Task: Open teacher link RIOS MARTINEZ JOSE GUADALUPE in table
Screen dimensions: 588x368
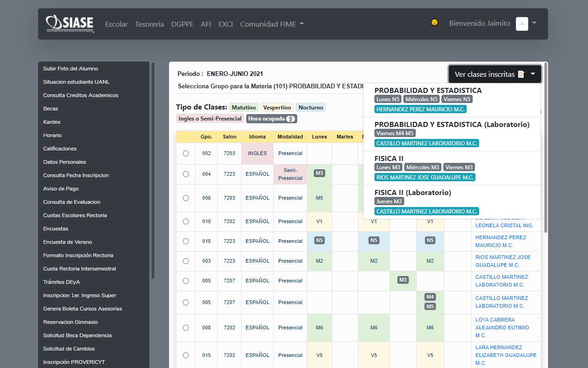Action: coord(503,261)
